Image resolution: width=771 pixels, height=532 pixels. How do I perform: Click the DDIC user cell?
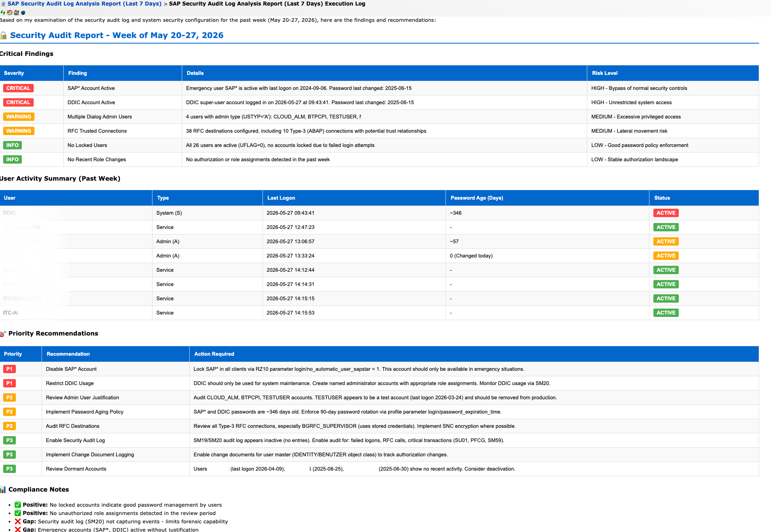(76, 213)
